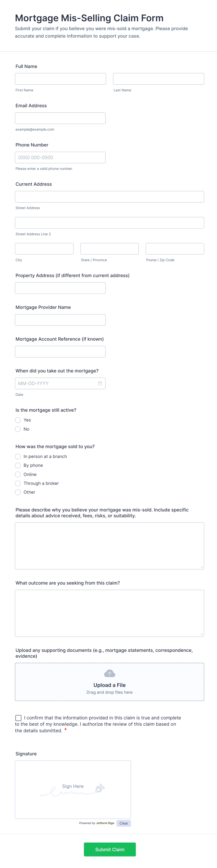Open the calendar date picker icon
Image resolution: width=217 pixels, height=868 pixels.
pos(100,383)
